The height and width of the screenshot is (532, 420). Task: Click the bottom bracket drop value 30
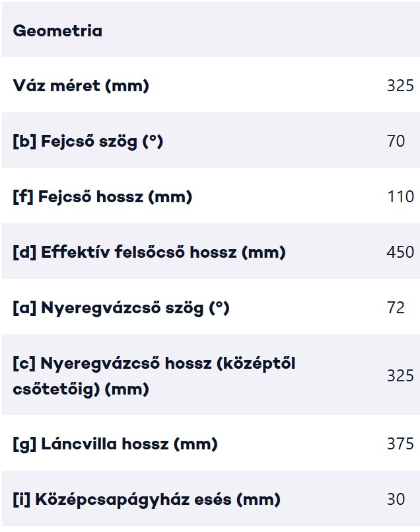396,500
